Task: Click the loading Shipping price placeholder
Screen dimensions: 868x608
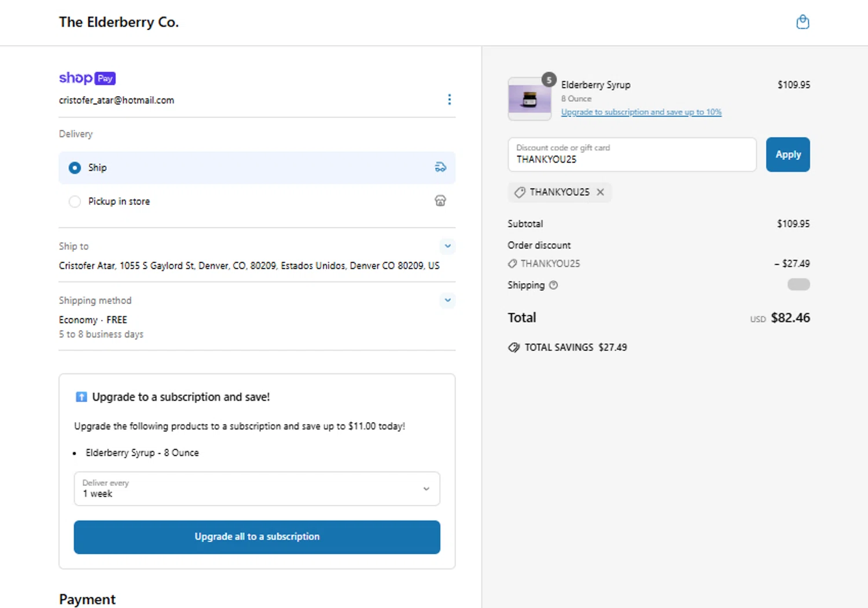Action: point(799,284)
